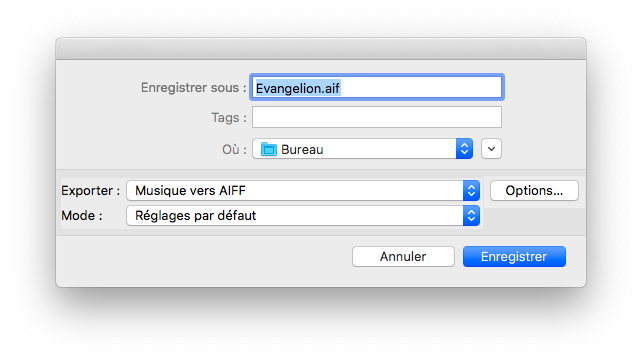Click the "Exporter :" label
This screenshot has height=361, width=642.
click(90, 191)
